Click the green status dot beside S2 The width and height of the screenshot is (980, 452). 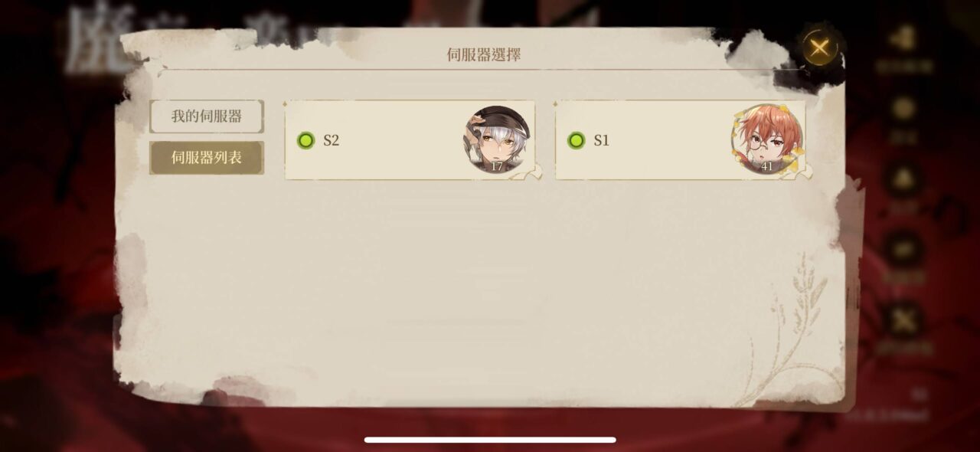click(305, 140)
